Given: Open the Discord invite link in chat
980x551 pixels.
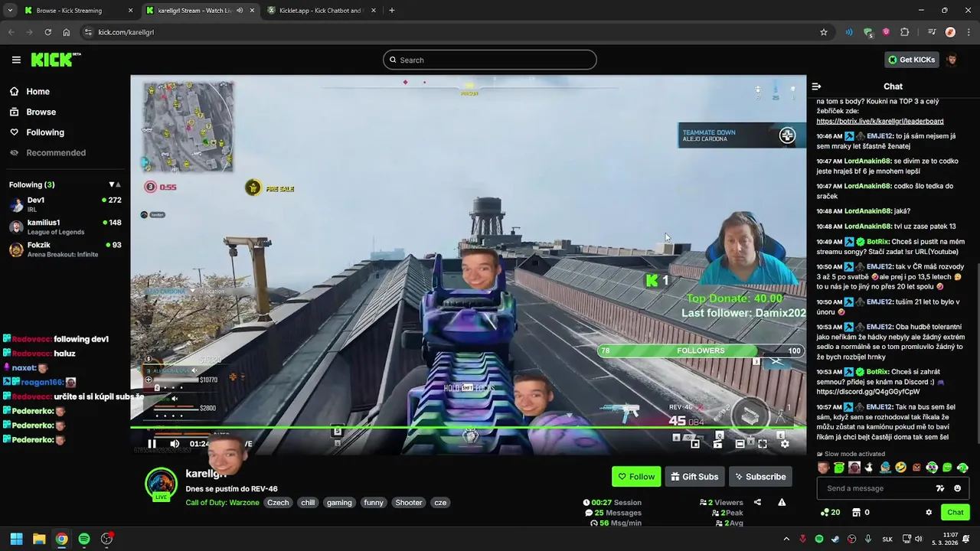Looking at the screenshot, I should pos(868,392).
